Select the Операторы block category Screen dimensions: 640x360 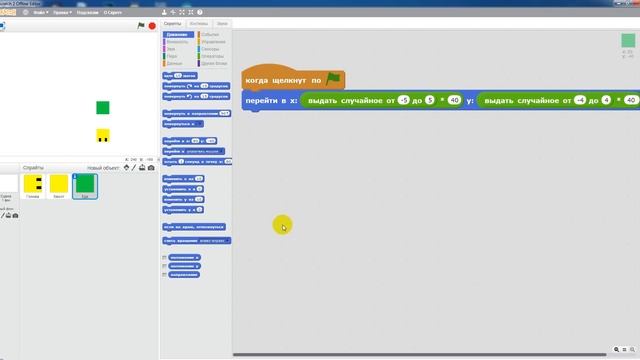coord(213,56)
